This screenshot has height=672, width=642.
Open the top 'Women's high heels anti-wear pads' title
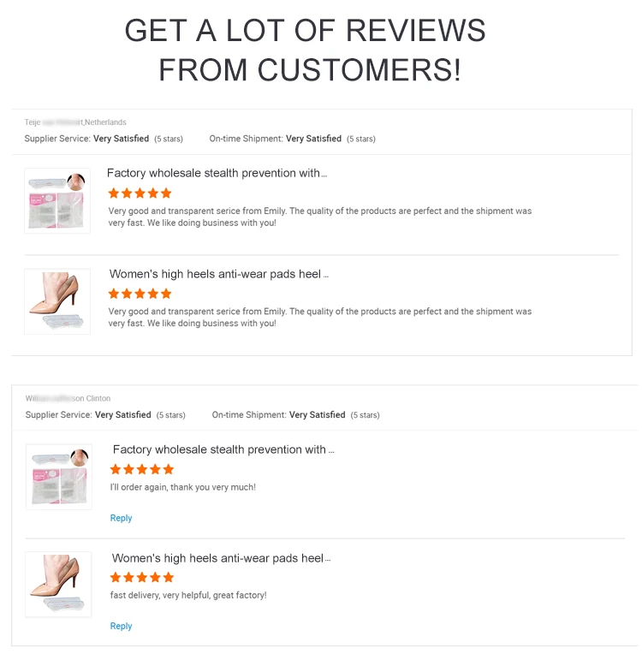219,274
